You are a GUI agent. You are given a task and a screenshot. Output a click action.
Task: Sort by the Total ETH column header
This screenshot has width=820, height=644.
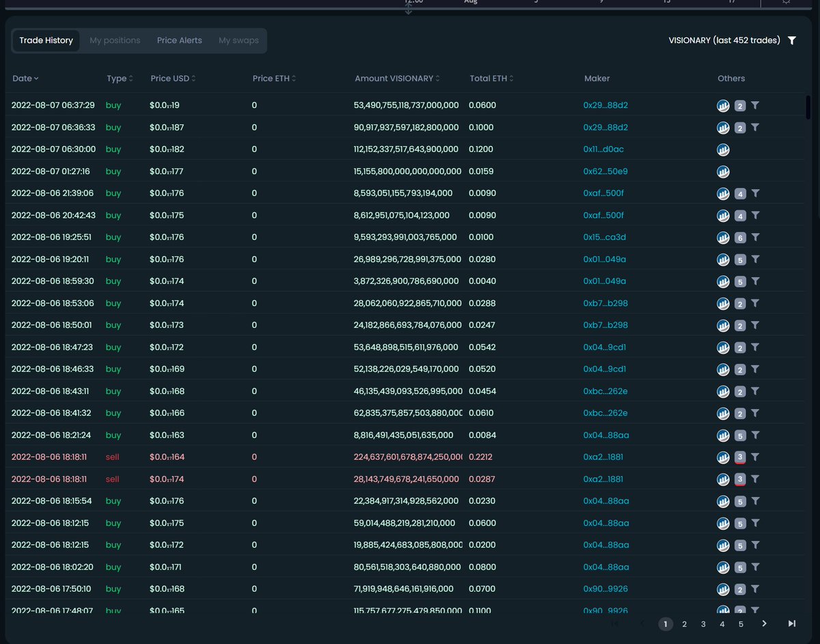click(492, 79)
